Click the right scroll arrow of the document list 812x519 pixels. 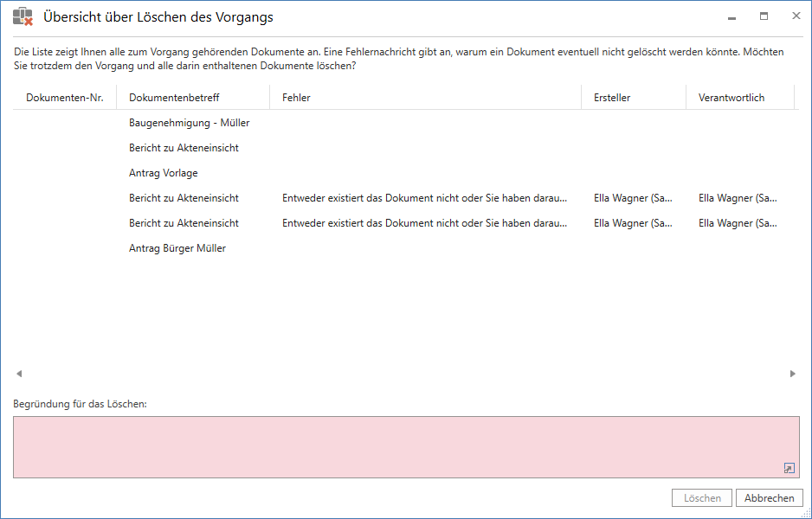[x=792, y=374]
